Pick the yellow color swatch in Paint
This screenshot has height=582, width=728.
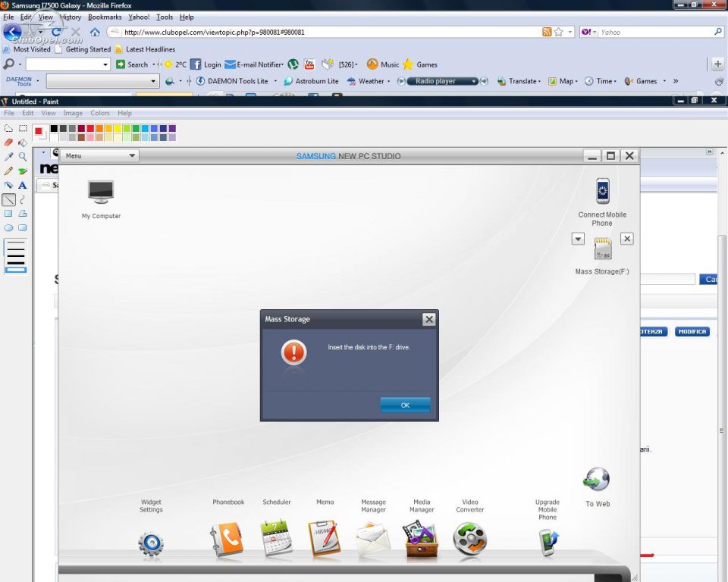tap(118, 129)
